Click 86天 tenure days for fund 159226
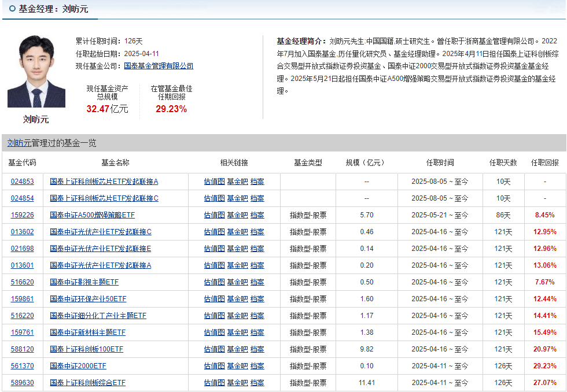This screenshot has height=392, width=567. [x=503, y=215]
